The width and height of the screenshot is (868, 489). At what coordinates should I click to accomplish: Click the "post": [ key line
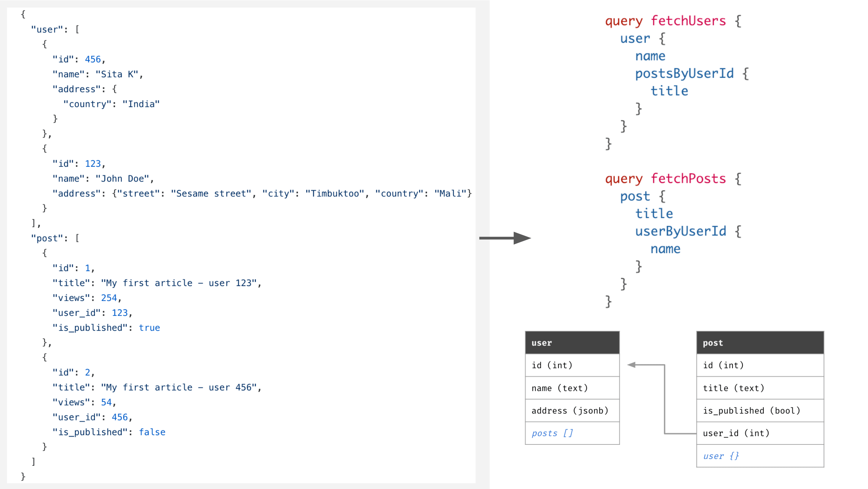(55, 238)
